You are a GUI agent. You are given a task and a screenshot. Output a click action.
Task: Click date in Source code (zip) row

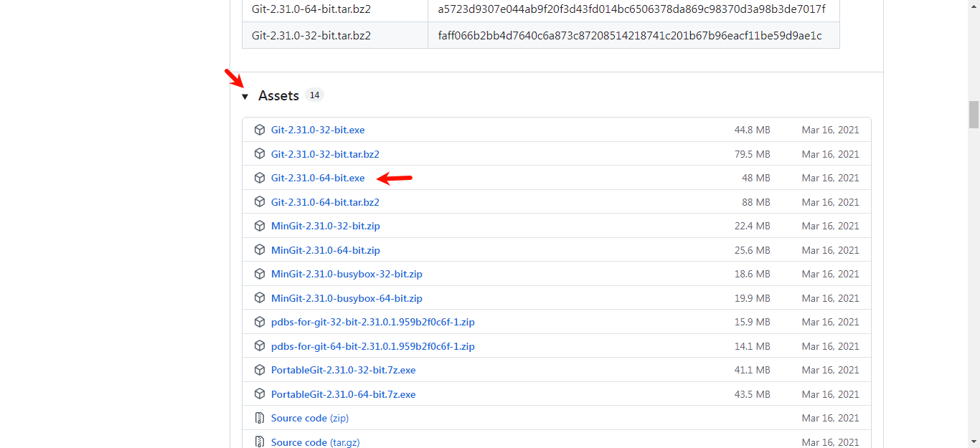pos(830,418)
